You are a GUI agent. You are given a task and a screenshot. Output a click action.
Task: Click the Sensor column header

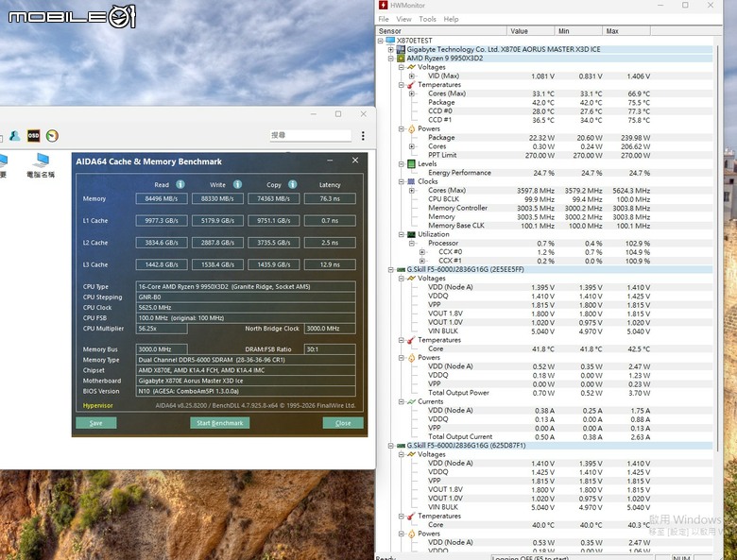[442, 31]
